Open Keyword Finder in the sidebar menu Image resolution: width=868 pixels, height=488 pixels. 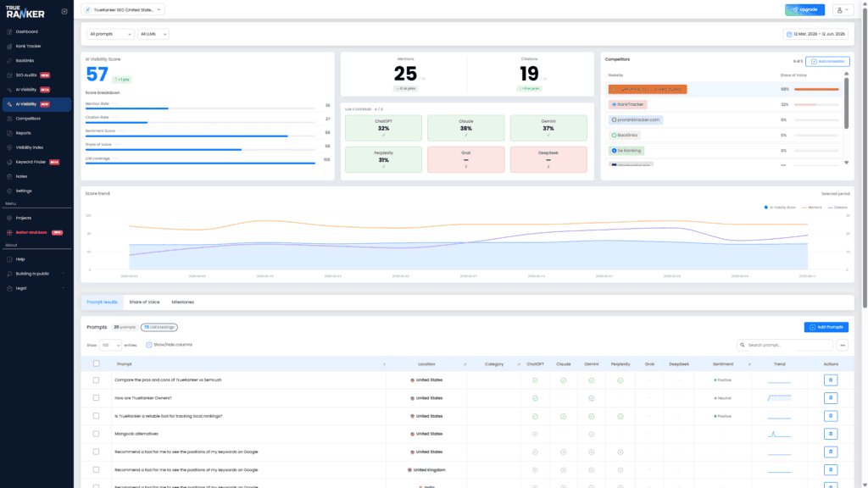(36, 162)
